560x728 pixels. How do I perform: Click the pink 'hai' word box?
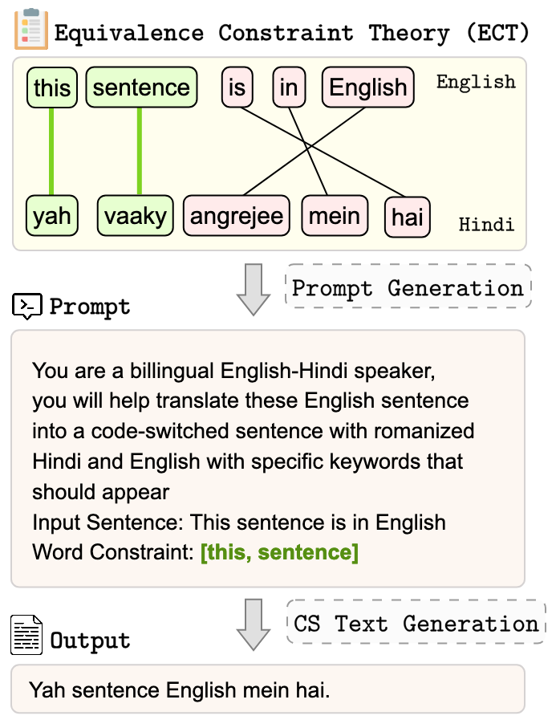pos(407,217)
